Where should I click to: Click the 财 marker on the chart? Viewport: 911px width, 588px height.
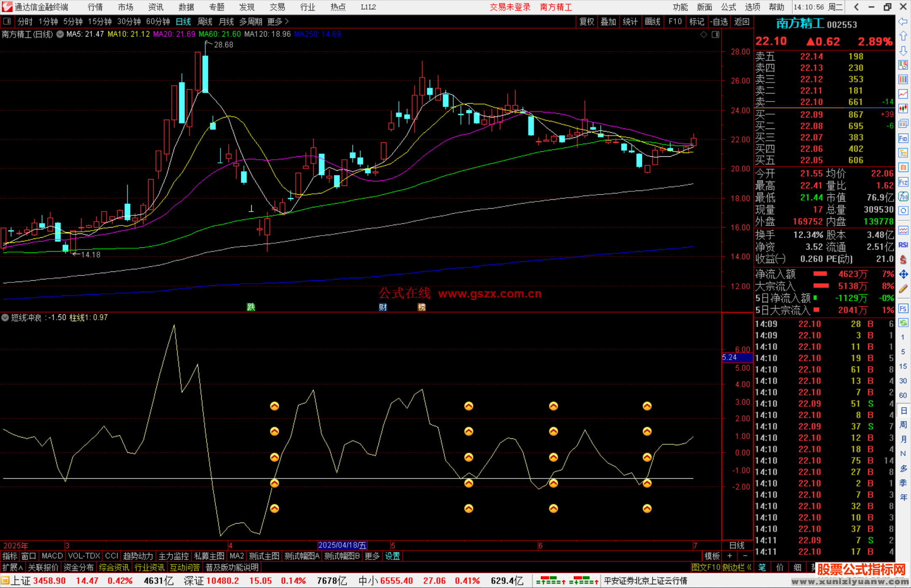[x=383, y=307]
